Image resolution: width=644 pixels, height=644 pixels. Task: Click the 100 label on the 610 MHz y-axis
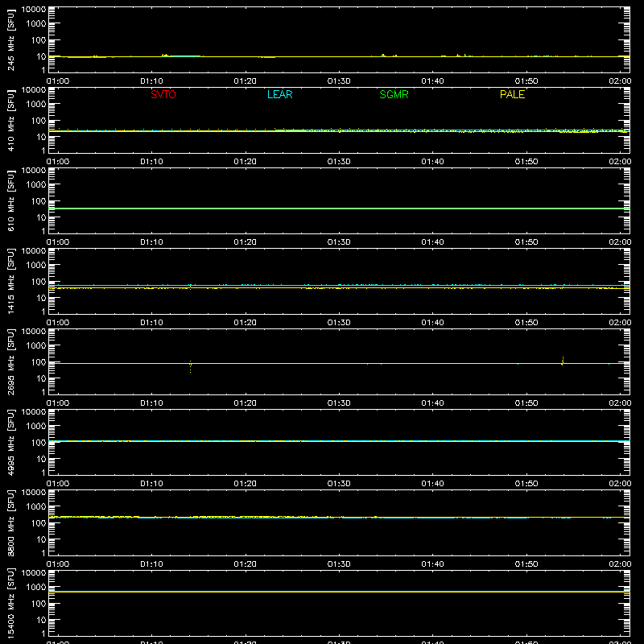(39, 200)
